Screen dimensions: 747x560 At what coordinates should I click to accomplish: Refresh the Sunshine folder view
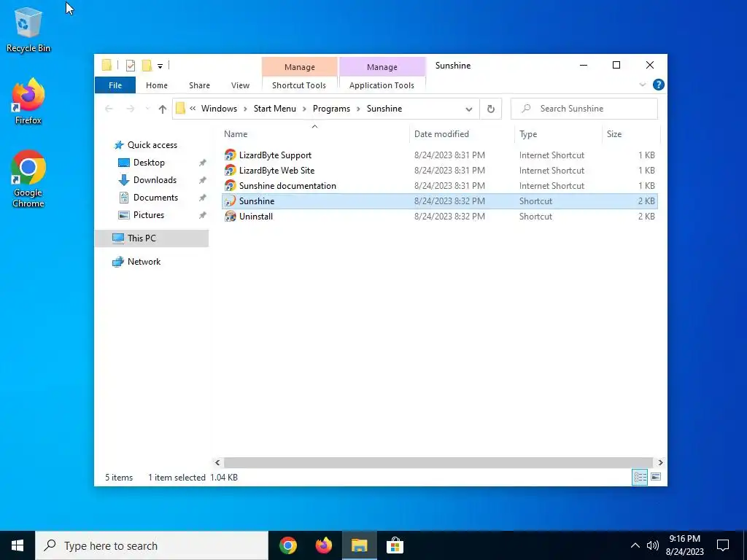(491, 109)
